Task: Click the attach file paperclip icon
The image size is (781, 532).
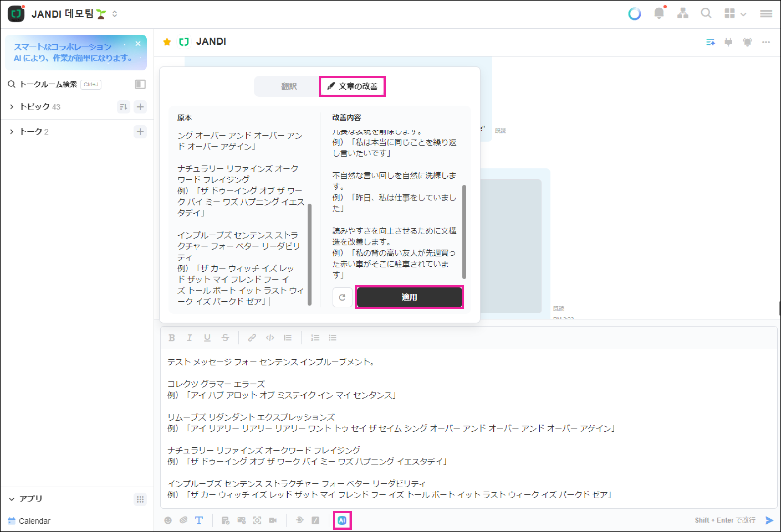Action: tap(183, 520)
